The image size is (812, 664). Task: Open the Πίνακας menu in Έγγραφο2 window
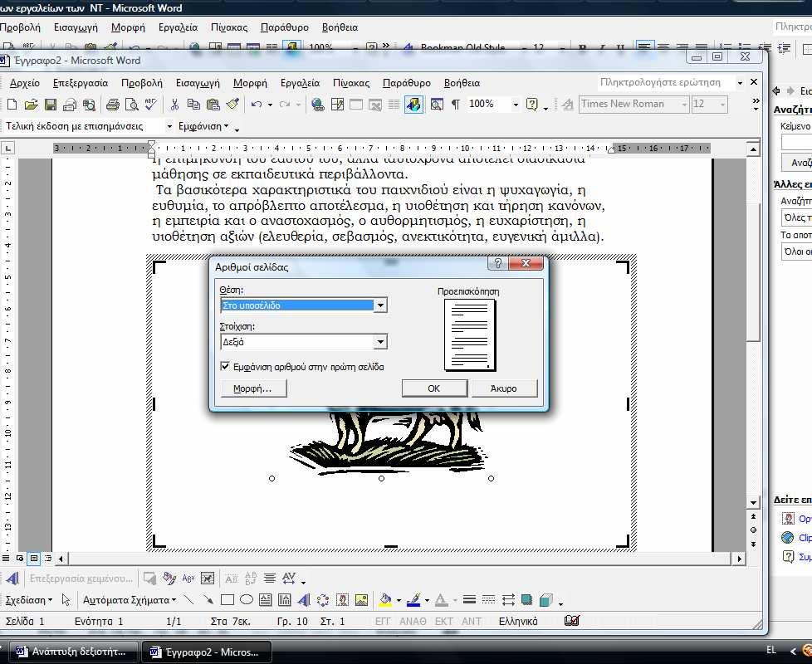tap(351, 83)
